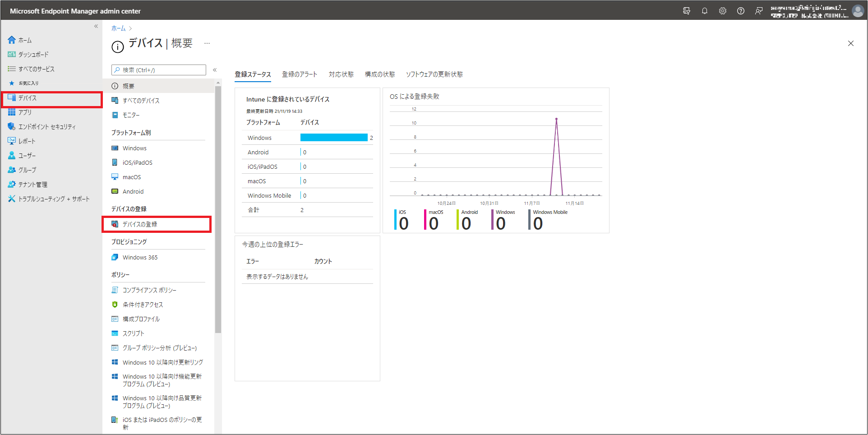
Task: Open the notifications bell icon
Action: pos(705,11)
